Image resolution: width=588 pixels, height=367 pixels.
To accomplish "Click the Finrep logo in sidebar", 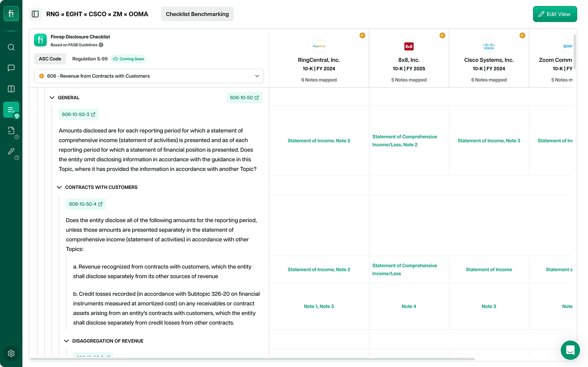I will pyautogui.click(x=11, y=14).
